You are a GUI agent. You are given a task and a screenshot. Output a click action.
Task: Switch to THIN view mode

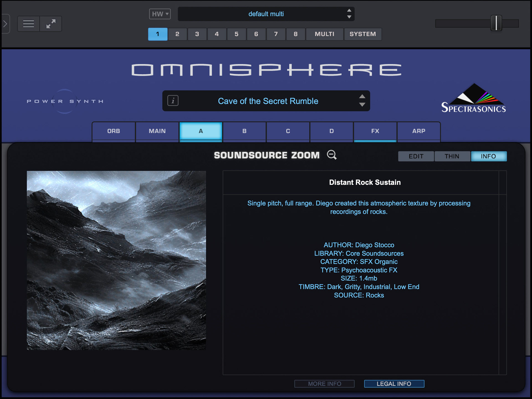452,156
